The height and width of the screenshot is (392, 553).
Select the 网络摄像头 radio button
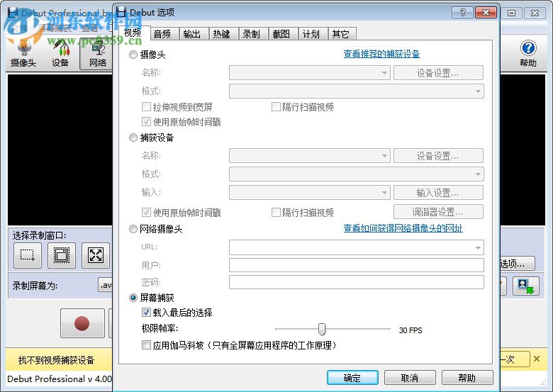pyautogui.click(x=133, y=229)
